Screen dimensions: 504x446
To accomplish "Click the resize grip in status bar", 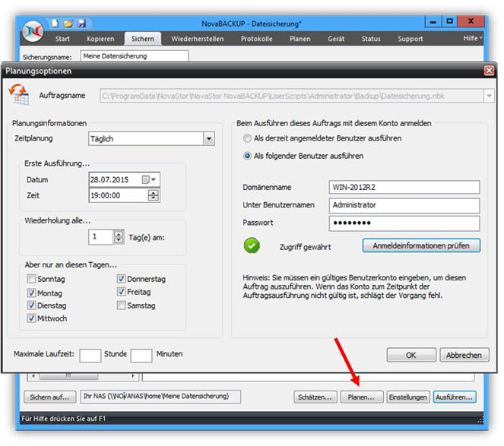I will tap(480, 419).
